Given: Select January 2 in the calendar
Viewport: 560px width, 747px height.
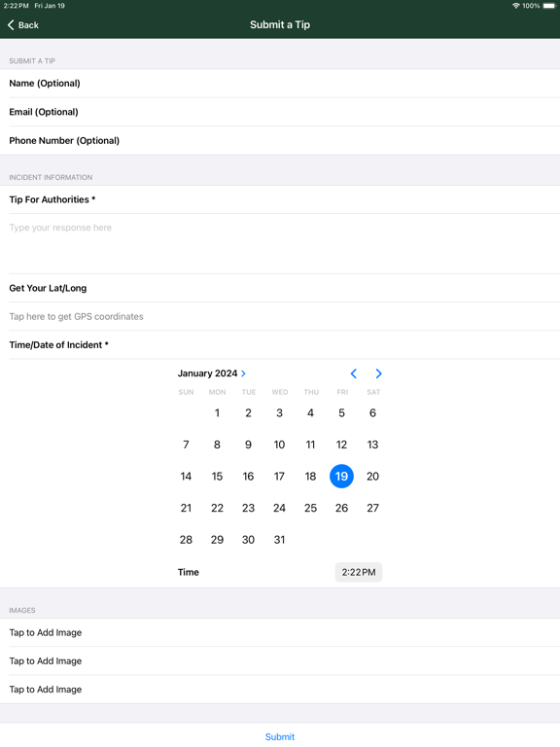Looking at the screenshot, I should [248, 413].
